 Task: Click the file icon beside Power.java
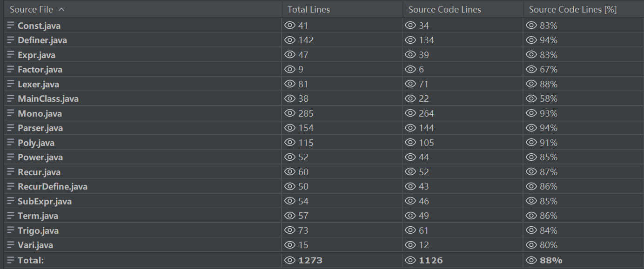pyautogui.click(x=10, y=157)
